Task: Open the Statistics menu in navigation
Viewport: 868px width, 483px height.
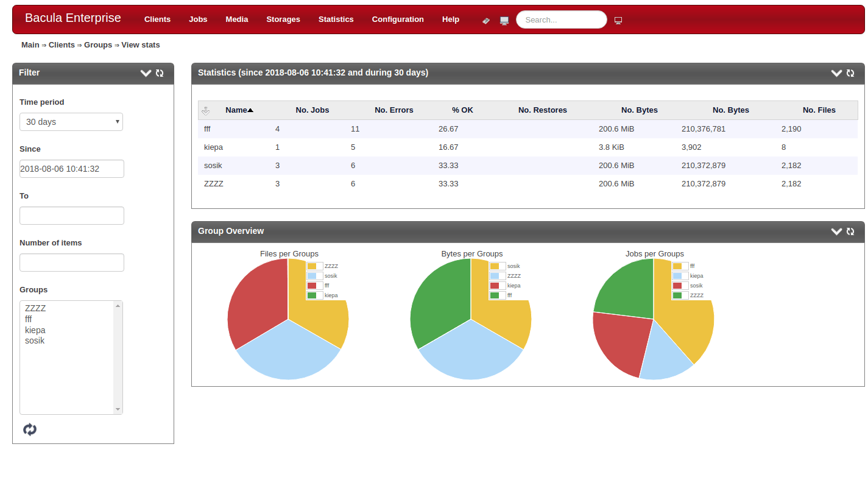Action: [336, 19]
